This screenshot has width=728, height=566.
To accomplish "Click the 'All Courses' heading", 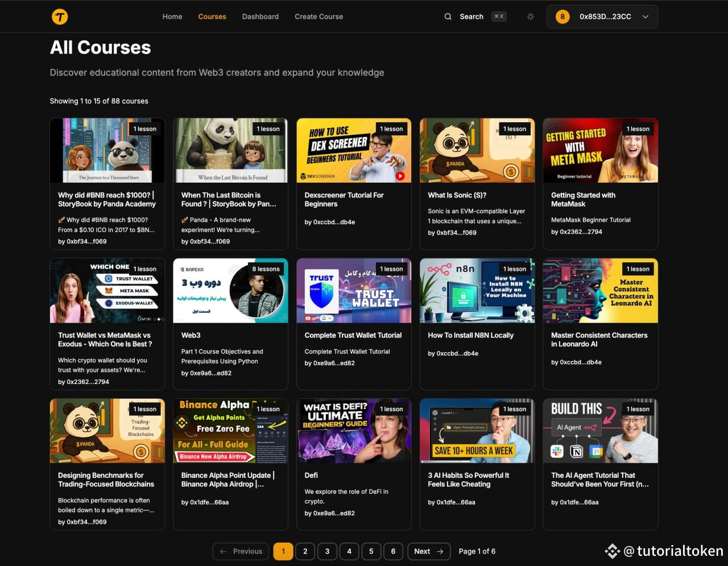I will (x=101, y=47).
